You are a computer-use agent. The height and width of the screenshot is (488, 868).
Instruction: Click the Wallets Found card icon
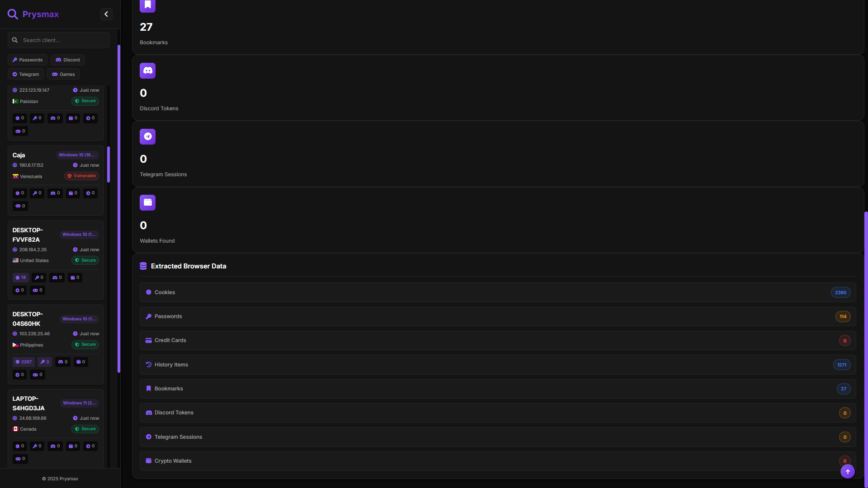pyautogui.click(x=147, y=202)
